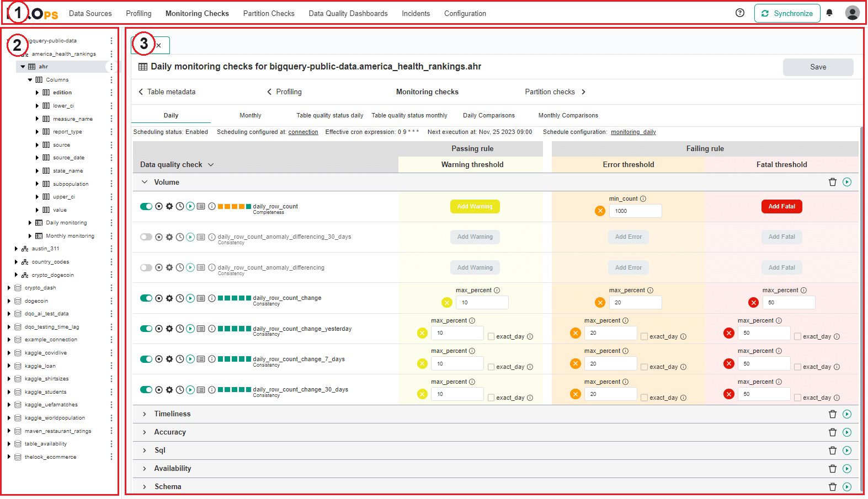The width and height of the screenshot is (868, 499).
Task: Open the Incidents menu
Action: pos(416,13)
